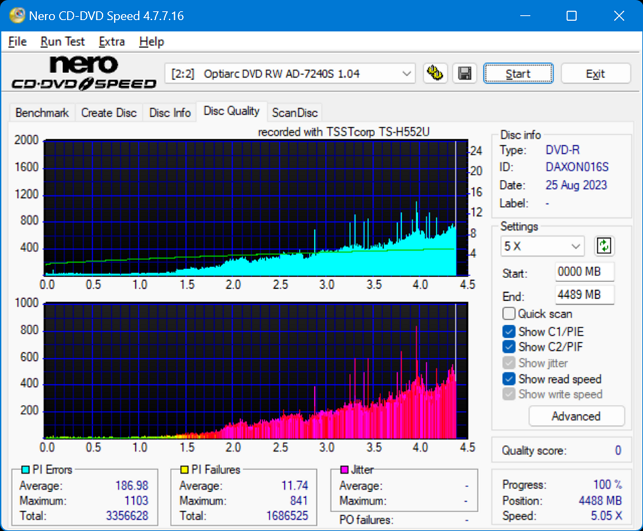
Task: Click the PO failures label
Action: point(366,520)
